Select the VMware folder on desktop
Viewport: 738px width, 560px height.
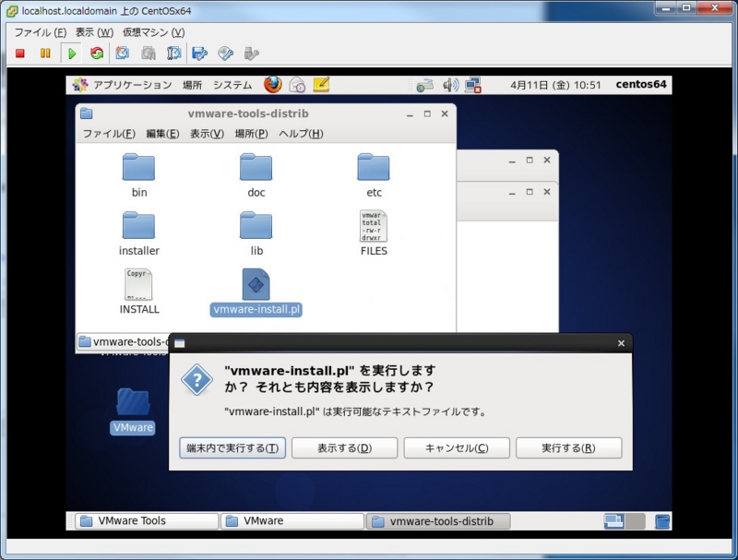(x=133, y=411)
